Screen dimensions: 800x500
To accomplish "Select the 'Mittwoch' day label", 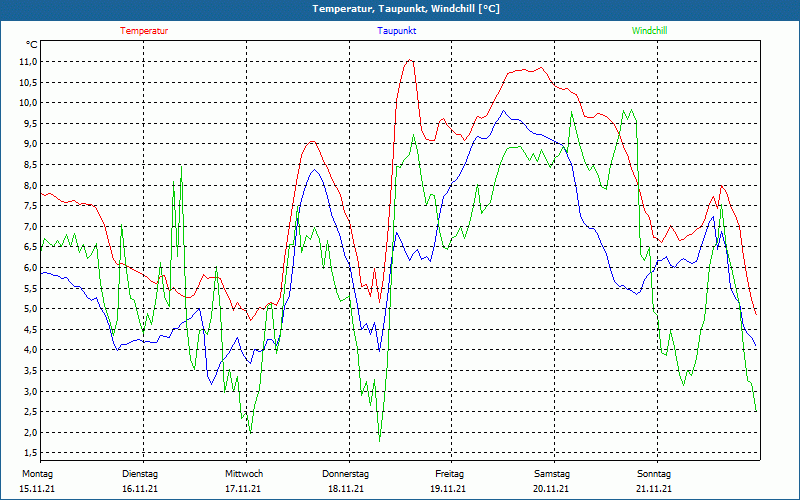I will tap(243, 474).
